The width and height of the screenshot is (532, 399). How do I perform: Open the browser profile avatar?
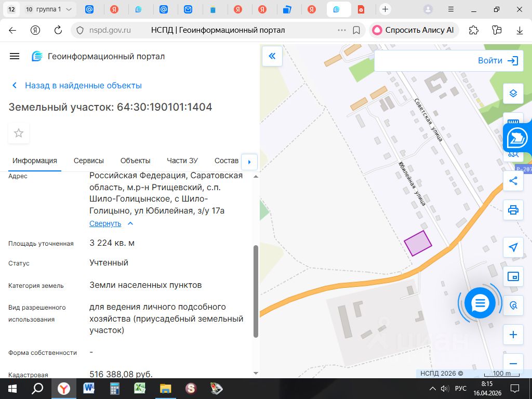click(428, 9)
